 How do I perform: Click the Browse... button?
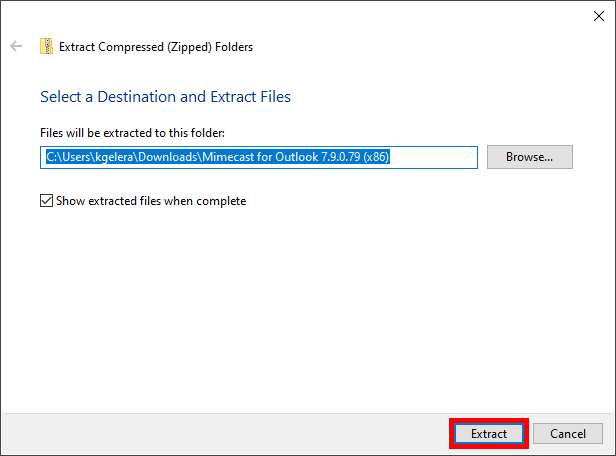[530, 157]
